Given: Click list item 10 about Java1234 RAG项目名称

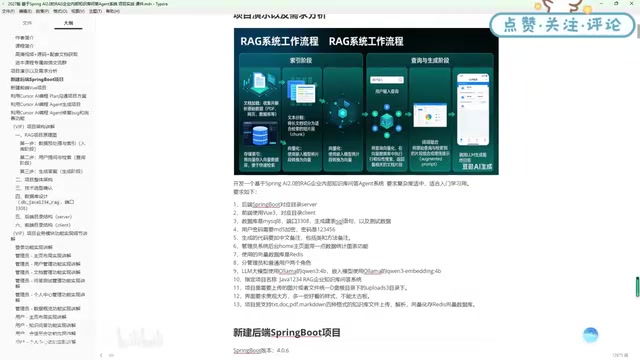Looking at the screenshot, I should pyautogui.click(x=298, y=280).
